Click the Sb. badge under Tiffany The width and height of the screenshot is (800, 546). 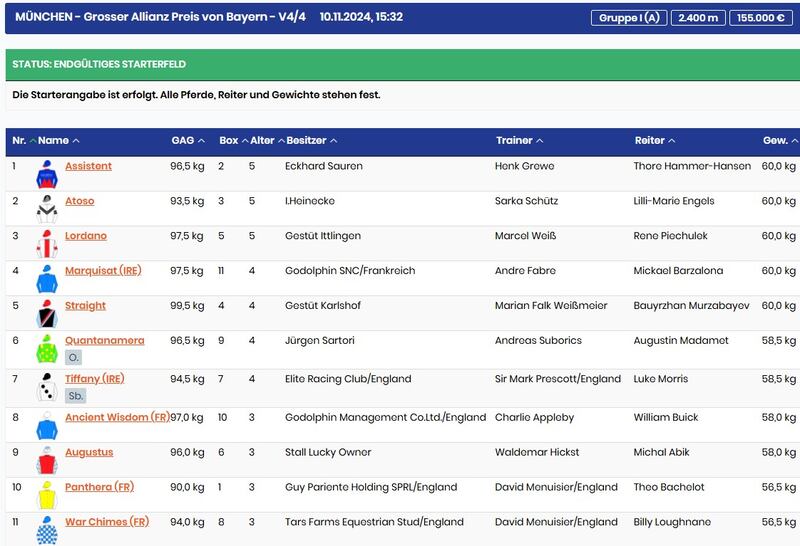(x=76, y=395)
